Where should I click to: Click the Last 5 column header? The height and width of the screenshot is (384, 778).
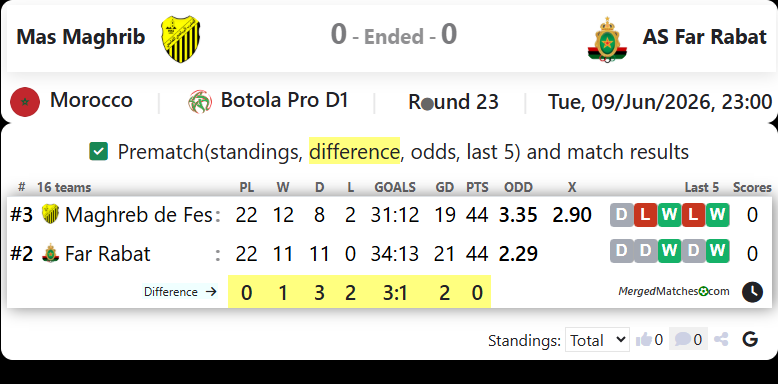pos(702,188)
